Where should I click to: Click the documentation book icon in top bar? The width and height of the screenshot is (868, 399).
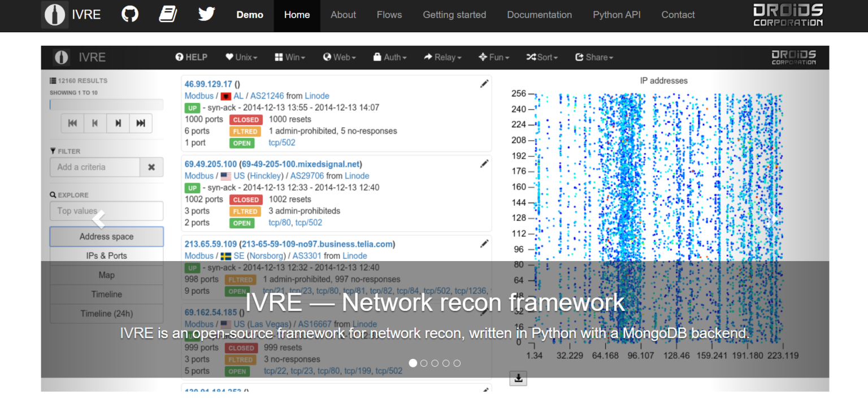[168, 14]
